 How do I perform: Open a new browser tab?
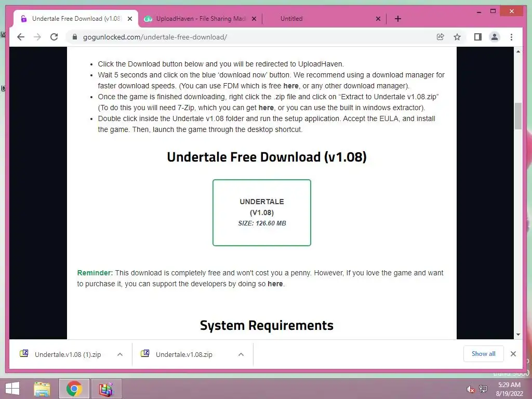[x=398, y=19]
